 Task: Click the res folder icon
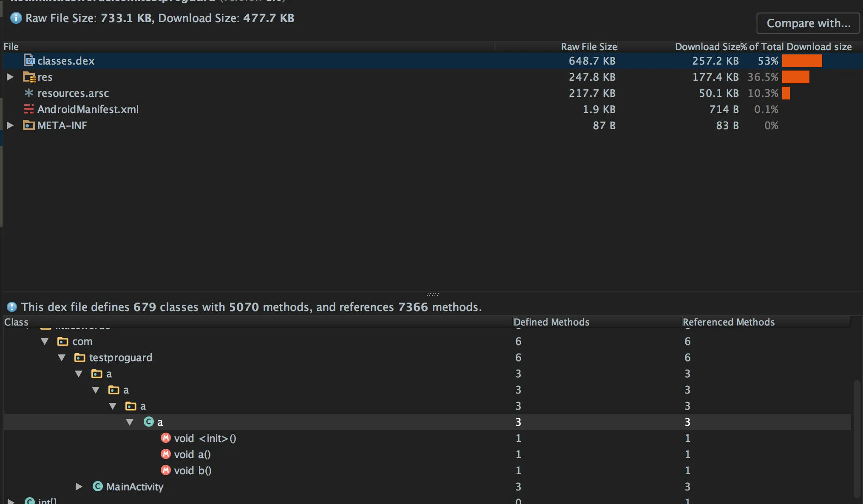[x=29, y=77]
